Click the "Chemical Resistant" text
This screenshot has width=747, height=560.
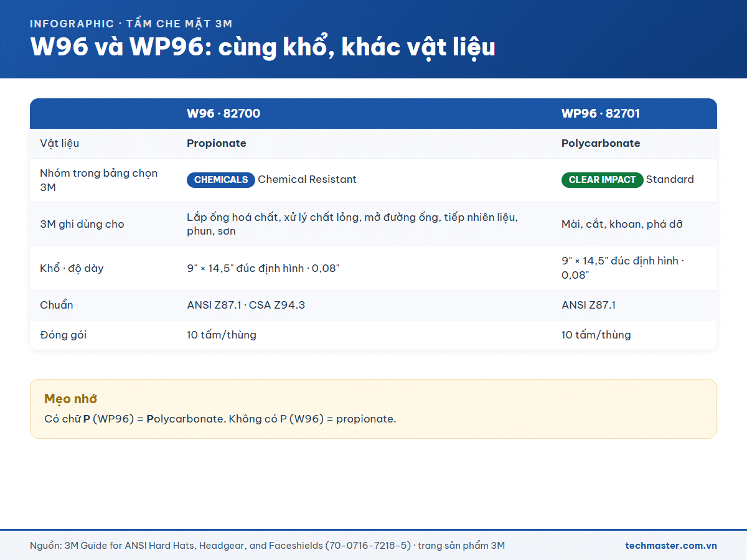click(308, 180)
